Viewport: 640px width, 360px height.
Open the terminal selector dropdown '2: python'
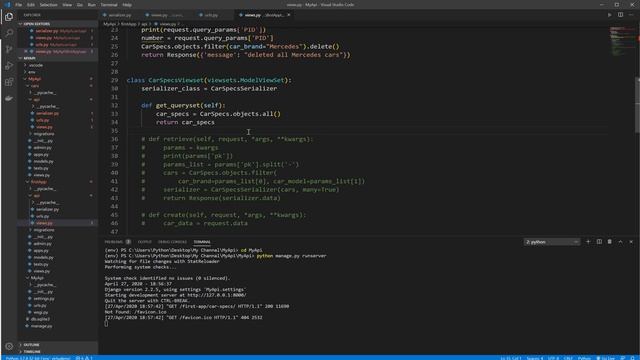552,242
